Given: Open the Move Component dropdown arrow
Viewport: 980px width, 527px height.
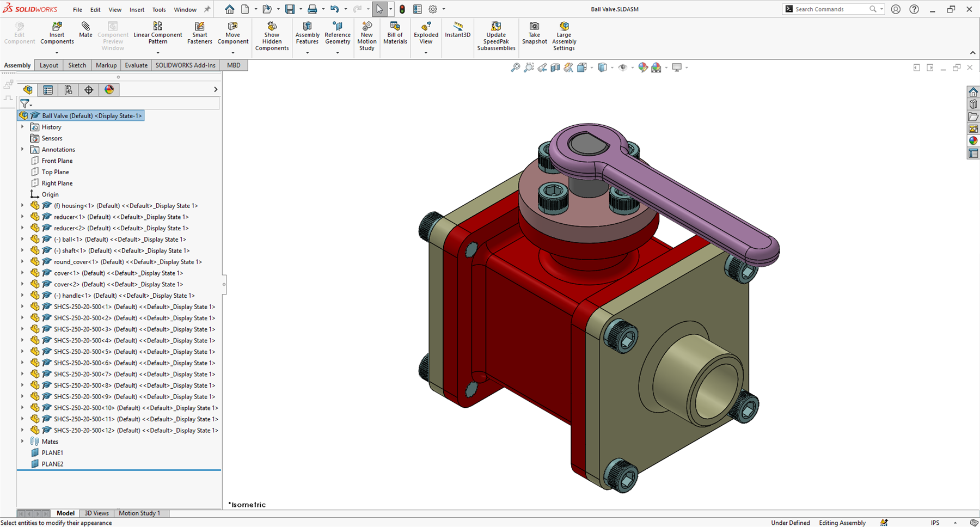Looking at the screenshot, I should (232, 53).
